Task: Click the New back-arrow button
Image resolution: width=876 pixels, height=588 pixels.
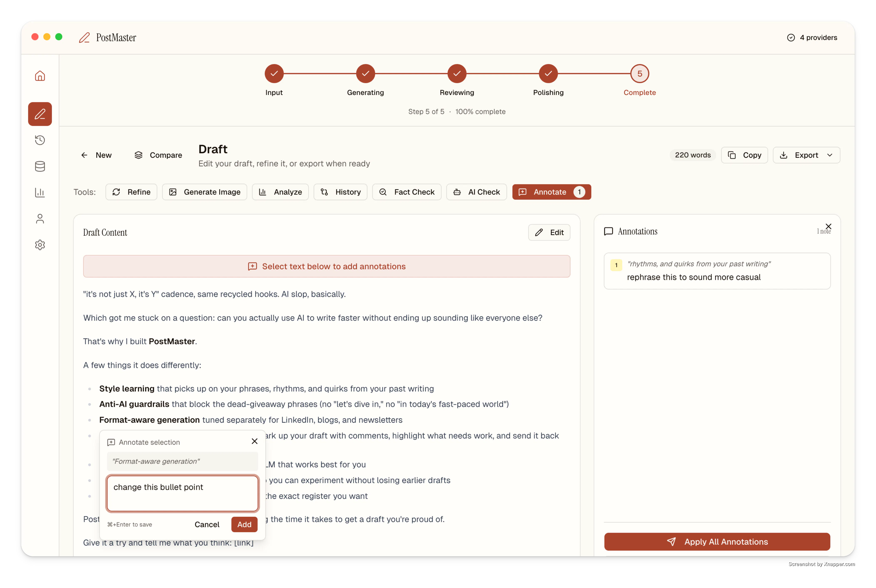Action: click(x=96, y=155)
